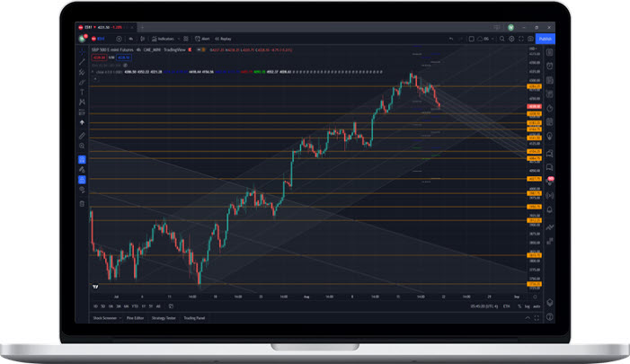630x364 pixels.
Task: Toggle lock all drawing tools
Action: [82, 180]
